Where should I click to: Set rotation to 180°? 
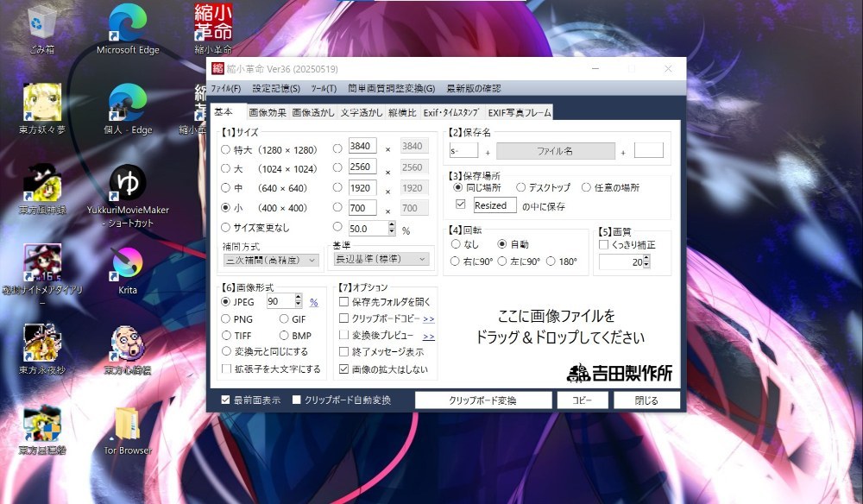click(x=551, y=261)
